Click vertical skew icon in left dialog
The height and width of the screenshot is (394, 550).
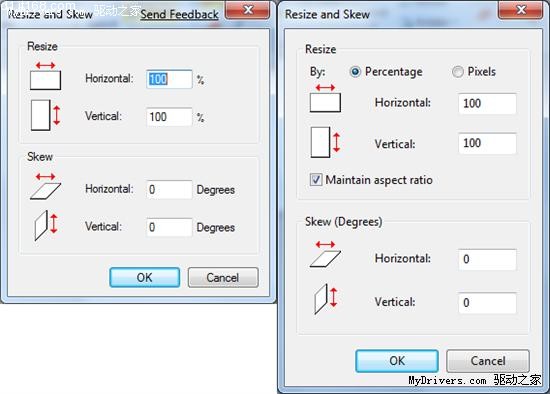[x=46, y=225]
